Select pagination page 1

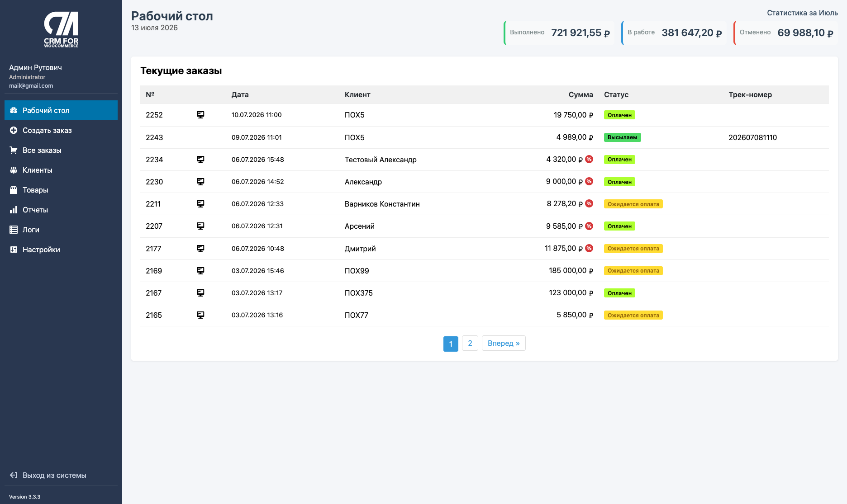tap(451, 344)
